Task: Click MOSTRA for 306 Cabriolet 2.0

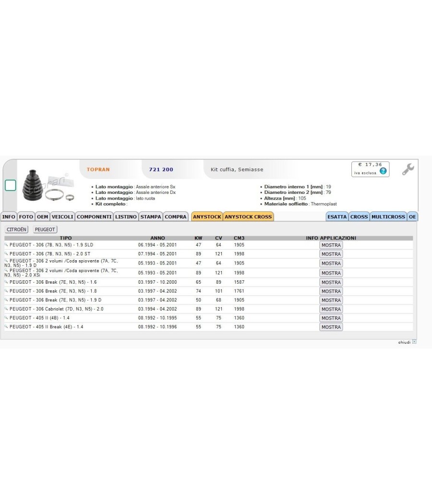Action: coord(331,309)
